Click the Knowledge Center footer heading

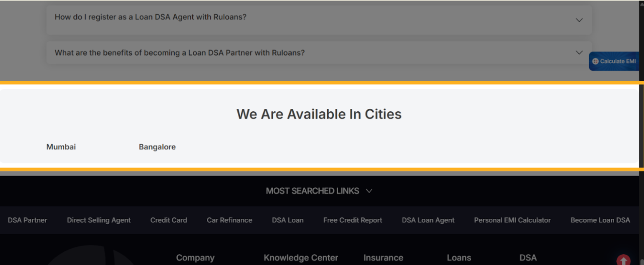[301, 258]
